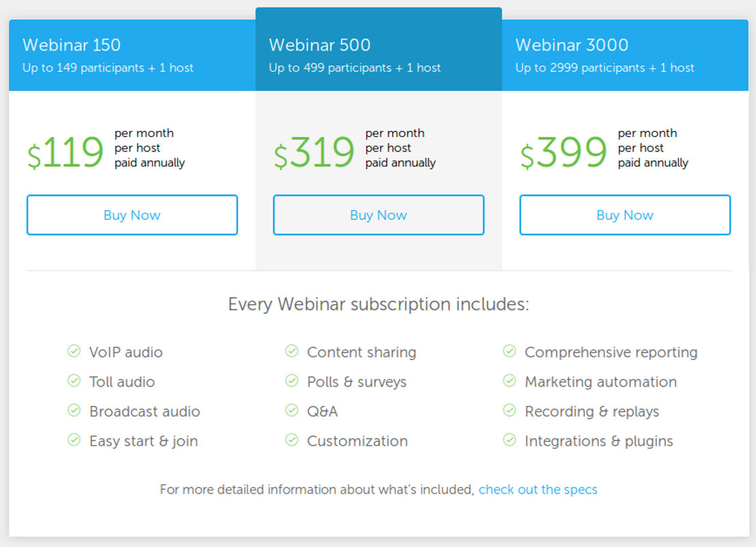The width and height of the screenshot is (756, 547).
Task: Open the 'check out the specs' link
Action: (538, 490)
